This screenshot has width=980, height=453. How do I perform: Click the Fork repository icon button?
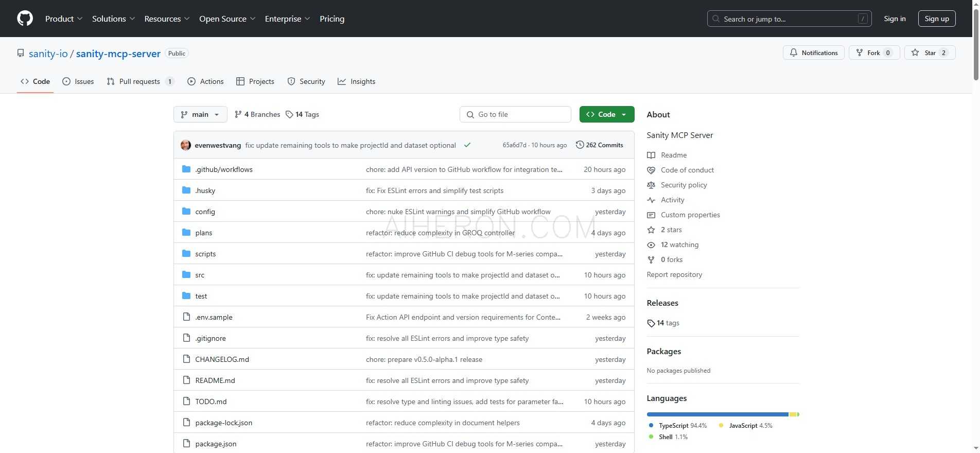pyautogui.click(x=873, y=53)
